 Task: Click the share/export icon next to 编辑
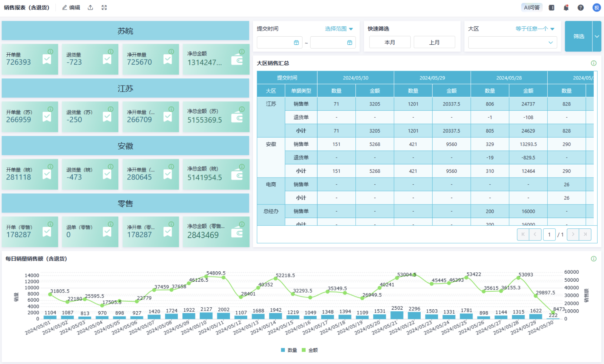click(x=90, y=7)
